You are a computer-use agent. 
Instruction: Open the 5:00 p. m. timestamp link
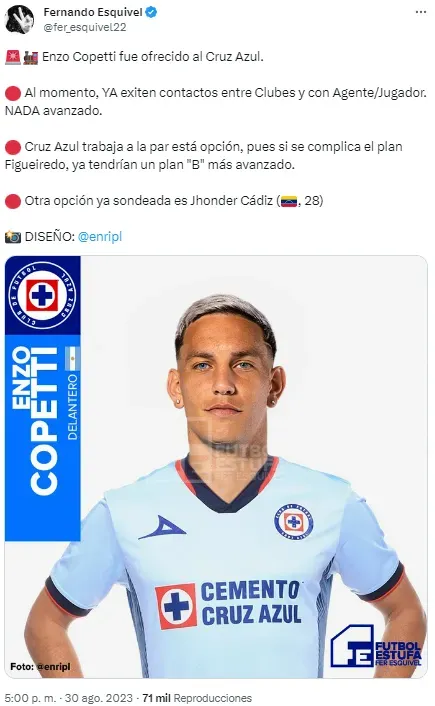[31, 698]
